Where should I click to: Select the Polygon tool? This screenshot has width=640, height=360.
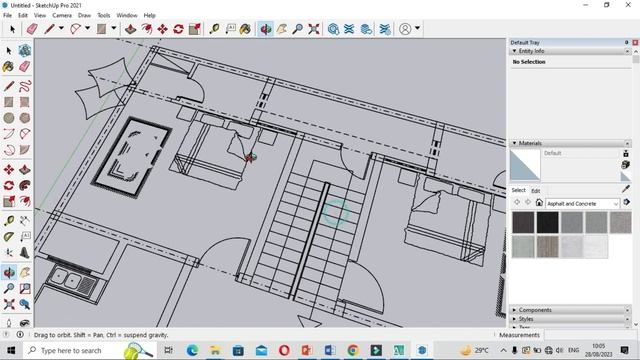pyautogui.click(x=24, y=118)
